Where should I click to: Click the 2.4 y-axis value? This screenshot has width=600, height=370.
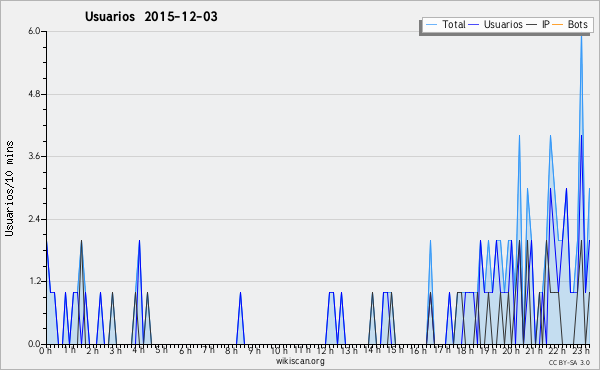pos(34,219)
